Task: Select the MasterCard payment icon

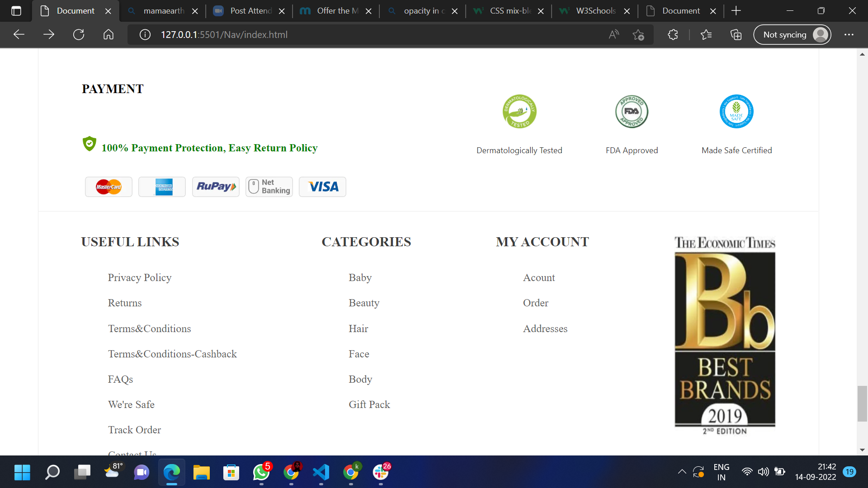Action: [x=108, y=187]
